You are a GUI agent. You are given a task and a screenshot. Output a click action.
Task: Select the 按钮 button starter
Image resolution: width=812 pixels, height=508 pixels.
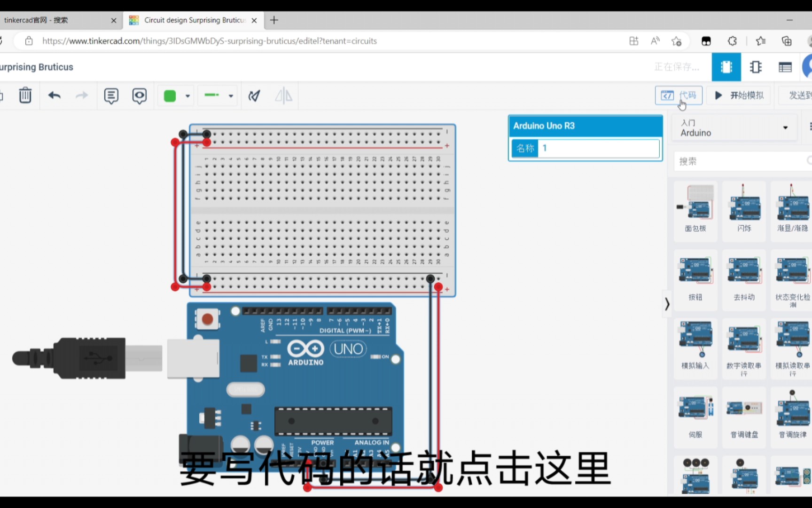(695, 279)
